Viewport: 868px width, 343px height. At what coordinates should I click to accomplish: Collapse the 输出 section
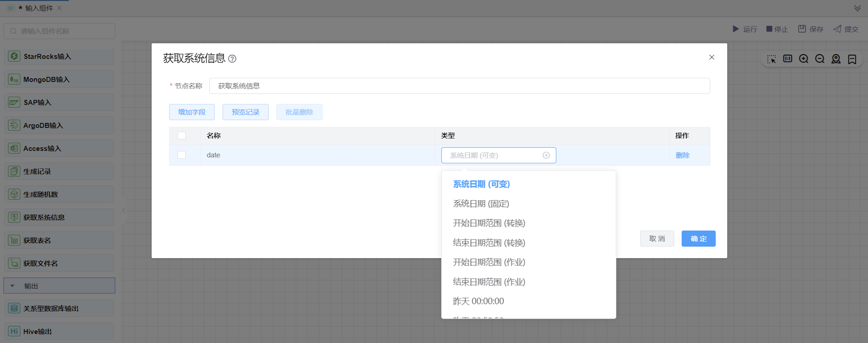click(13, 286)
